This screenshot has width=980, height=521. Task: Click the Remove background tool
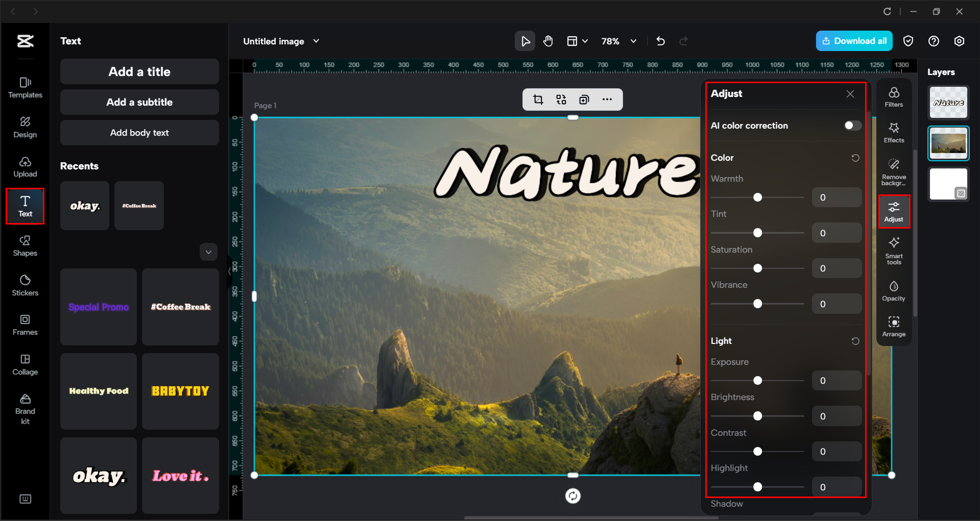pyautogui.click(x=894, y=170)
